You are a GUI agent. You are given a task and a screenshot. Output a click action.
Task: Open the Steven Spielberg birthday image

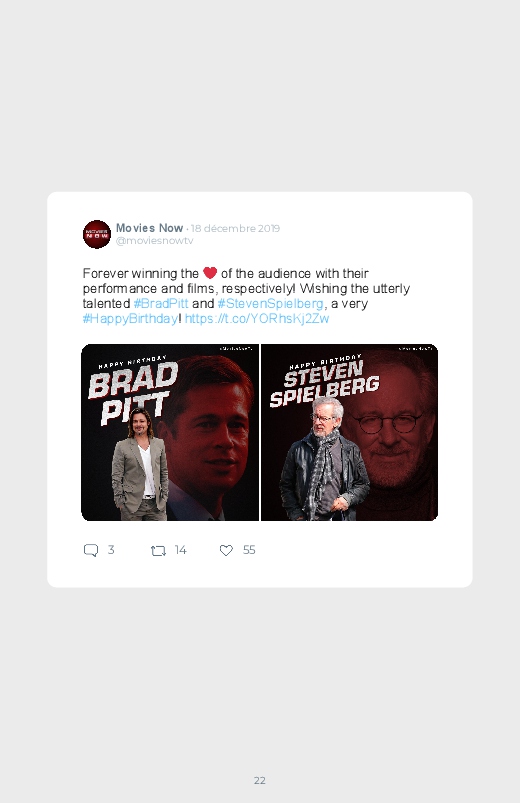click(349, 432)
